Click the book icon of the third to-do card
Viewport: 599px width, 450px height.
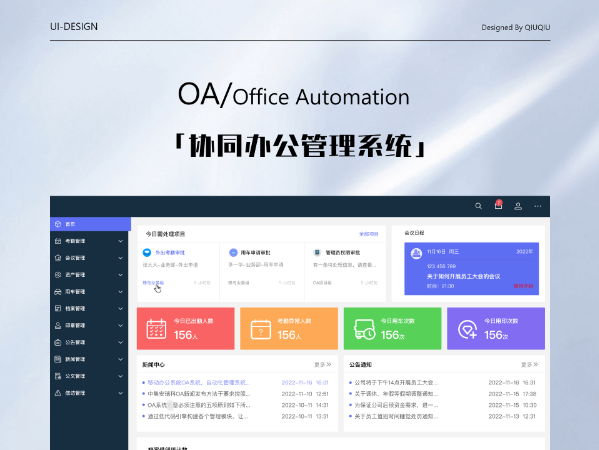pyautogui.click(x=317, y=253)
